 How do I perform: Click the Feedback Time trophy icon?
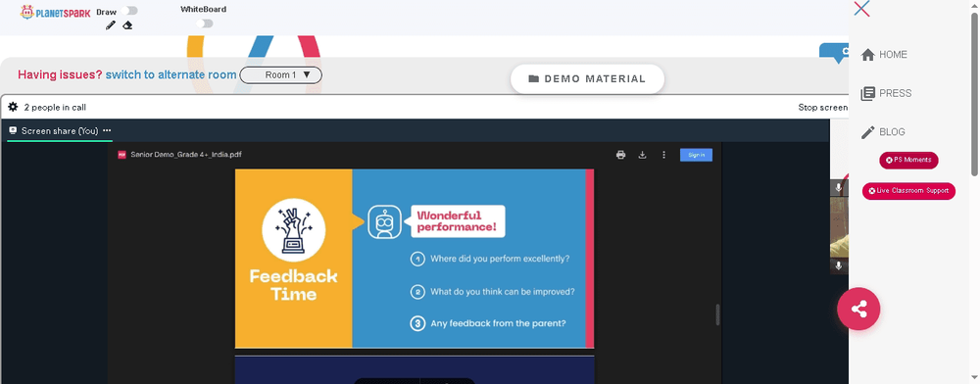tap(293, 230)
